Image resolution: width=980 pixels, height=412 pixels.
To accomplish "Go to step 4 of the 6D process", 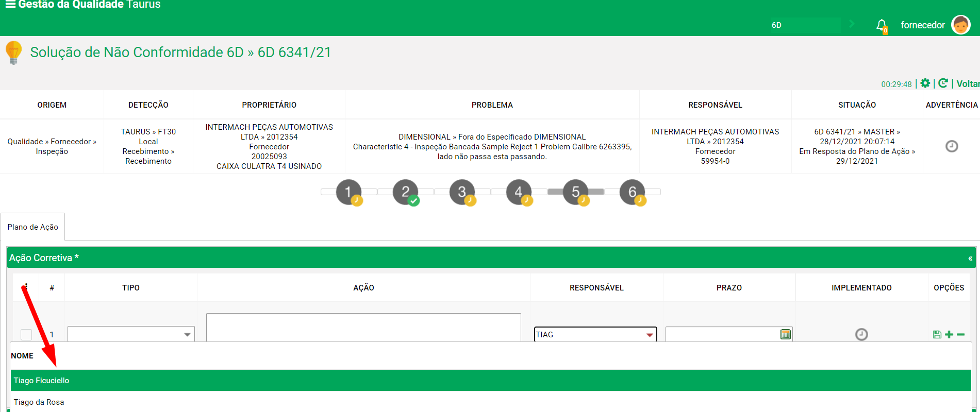I will 519,192.
